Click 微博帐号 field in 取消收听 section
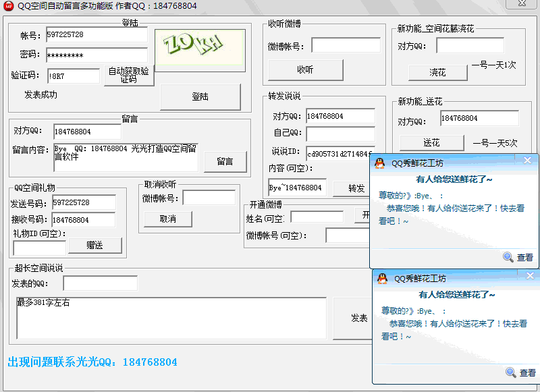 (x=209, y=198)
